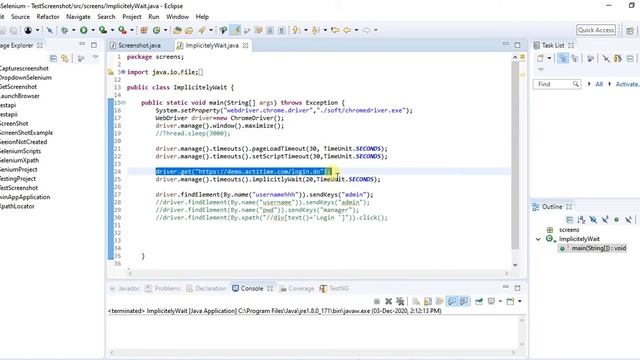Click the All link in Task List
Image resolution: width=640 pixels, height=360 pixels.
click(599, 84)
